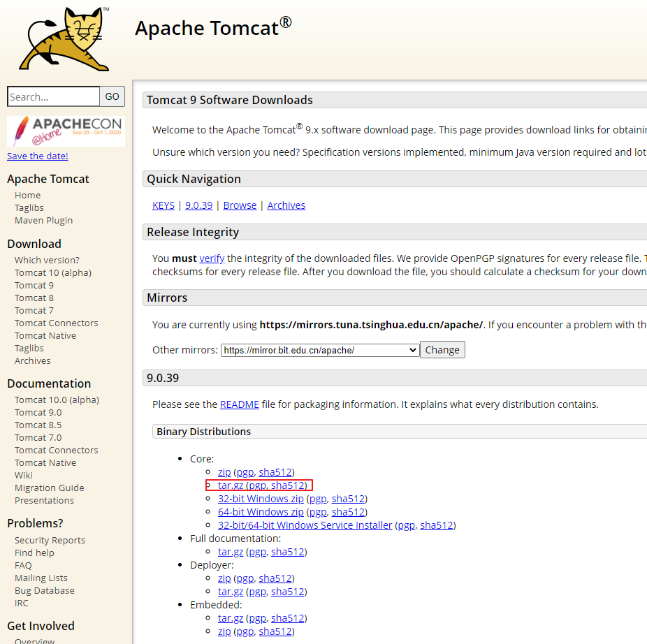The image size is (647, 644).
Task: Open Taglibs under Apache Tomcat section
Action: [29, 207]
